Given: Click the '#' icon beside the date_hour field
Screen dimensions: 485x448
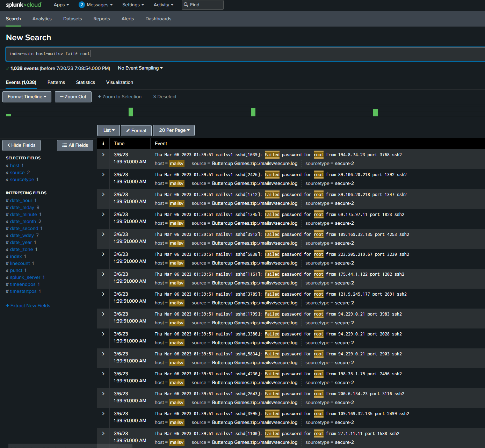Looking at the screenshot, I should (x=7, y=200).
